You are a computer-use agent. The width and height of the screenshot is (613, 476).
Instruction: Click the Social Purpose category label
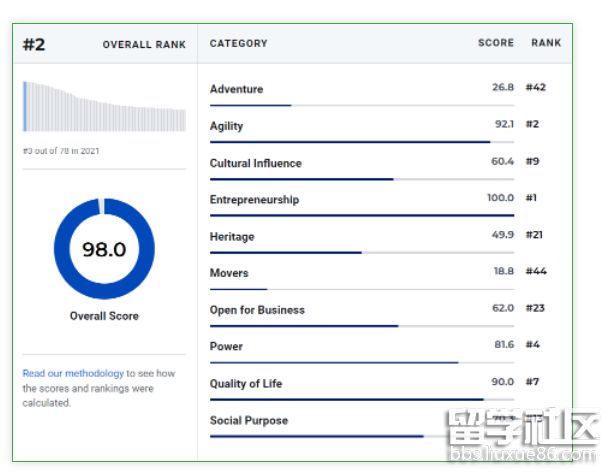tap(248, 420)
